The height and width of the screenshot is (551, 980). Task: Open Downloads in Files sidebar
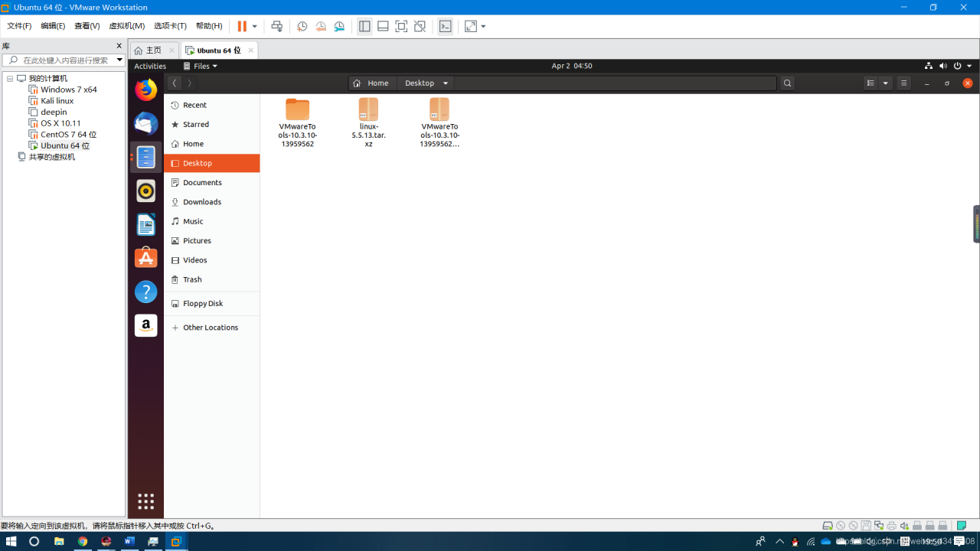(212, 202)
